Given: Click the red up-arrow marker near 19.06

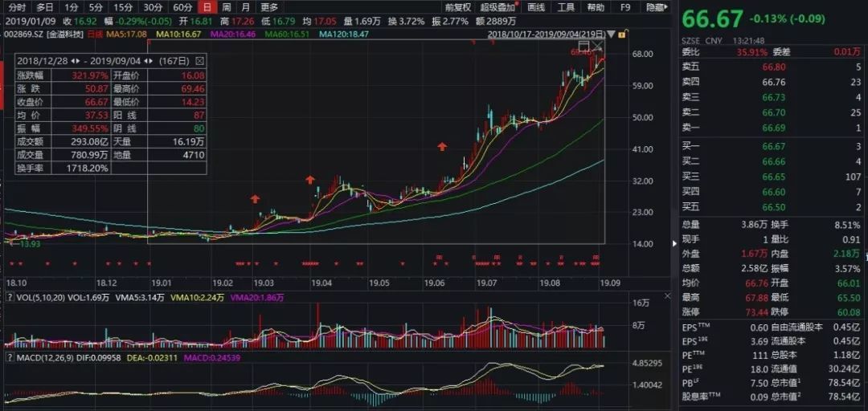Looking at the screenshot, I should pos(441,147).
